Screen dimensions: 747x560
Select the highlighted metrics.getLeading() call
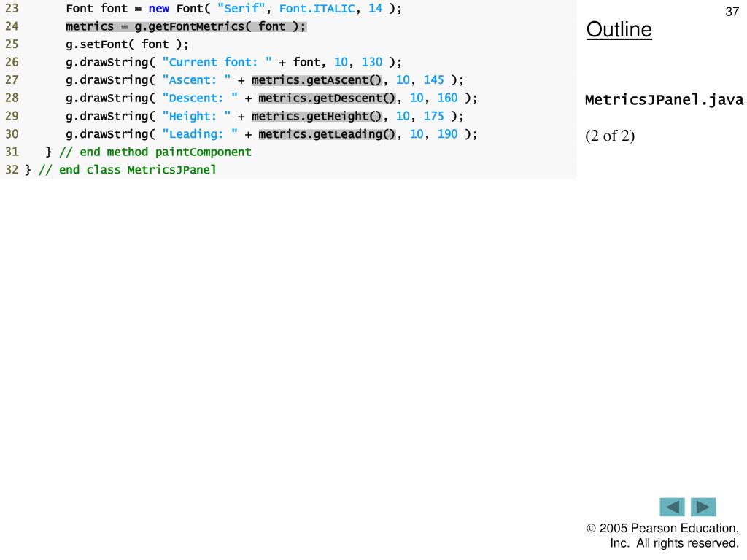pos(327,134)
